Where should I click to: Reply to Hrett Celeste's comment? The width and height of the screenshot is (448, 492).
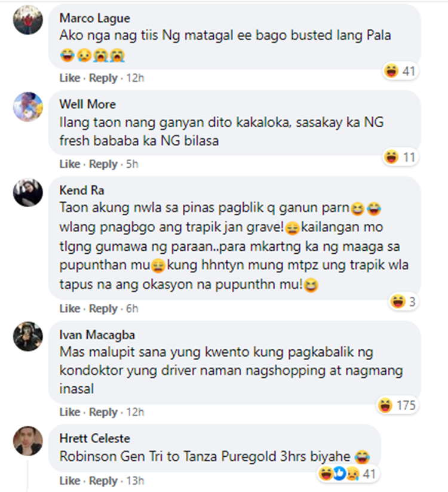click(x=103, y=481)
